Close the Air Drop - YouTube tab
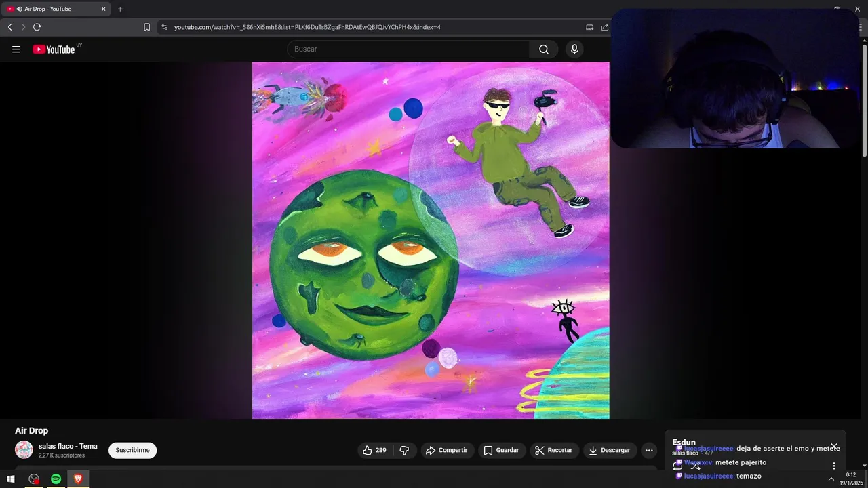Screen dimensions: 868x488 103,9
